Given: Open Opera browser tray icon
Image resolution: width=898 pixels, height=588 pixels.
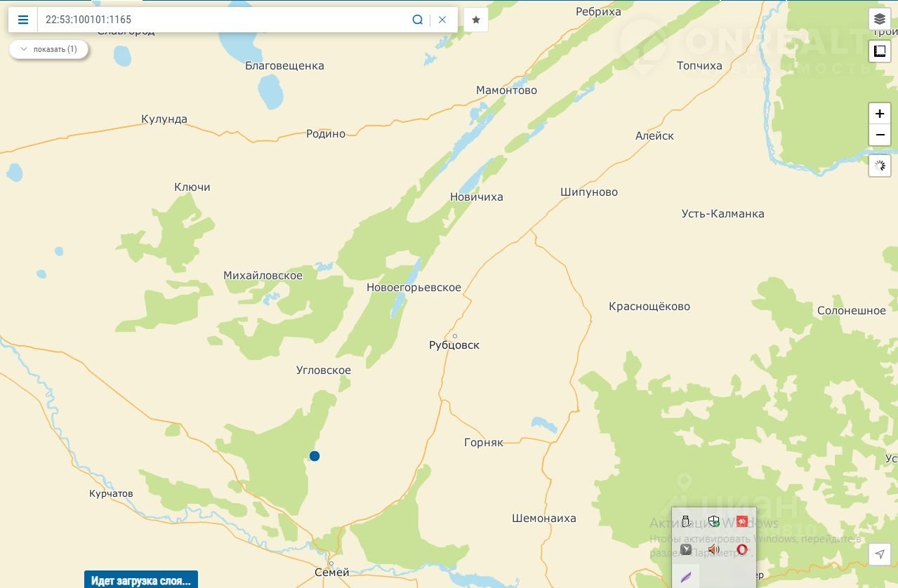Looking at the screenshot, I should [x=741, y=549].
